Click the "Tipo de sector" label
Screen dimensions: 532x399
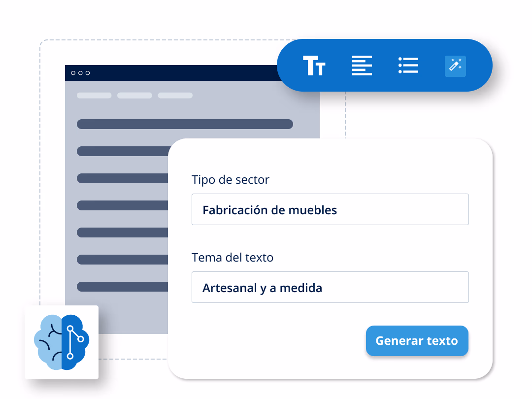[231, 180]
